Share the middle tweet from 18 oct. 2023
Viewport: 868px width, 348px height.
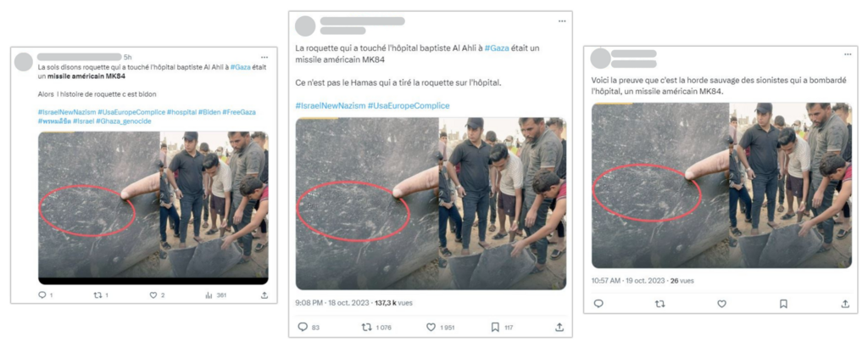coord(559,327)
